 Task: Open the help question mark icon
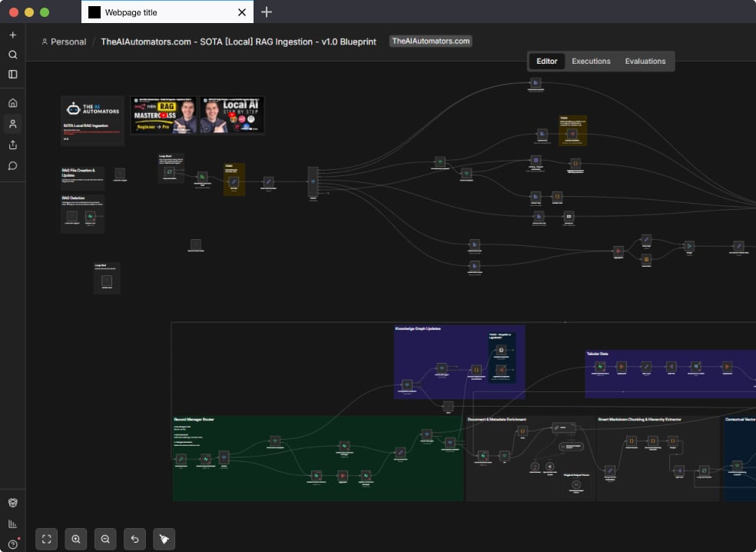(x=12, y=544)
